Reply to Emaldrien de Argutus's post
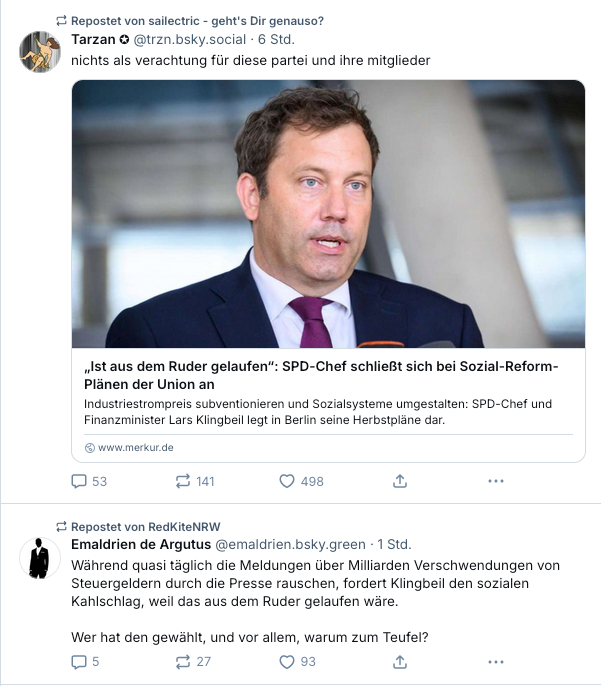Screen dimensions: 601x686 pyautogui.click(x=80, y=661)
